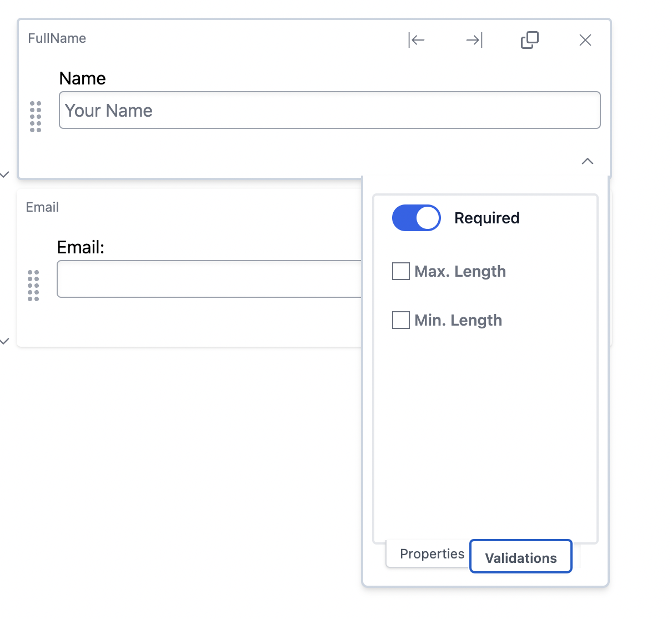The image size is (672, 619).
Task: Click the Email field drag handle dots
Action: click(x=33, y=285)
